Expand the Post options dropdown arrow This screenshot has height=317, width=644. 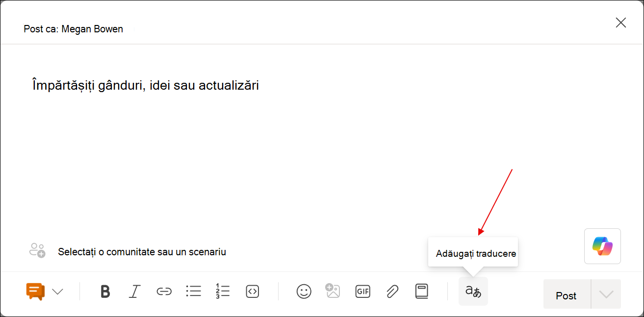pyautogui.click(x=606, y=294)
